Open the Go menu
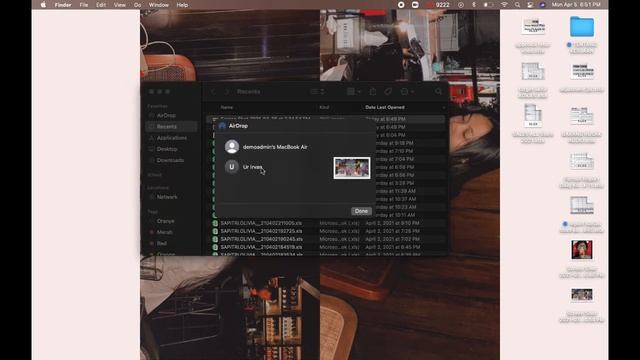 138,5
